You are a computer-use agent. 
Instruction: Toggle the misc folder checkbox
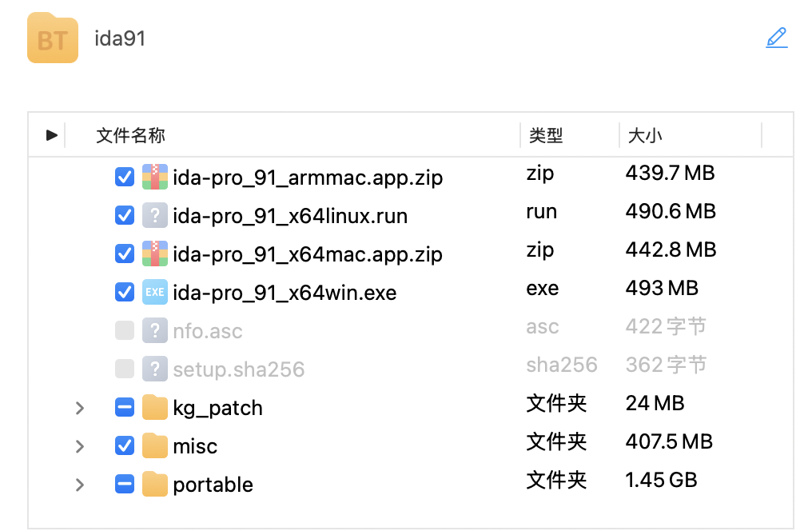tap(125, 445)
